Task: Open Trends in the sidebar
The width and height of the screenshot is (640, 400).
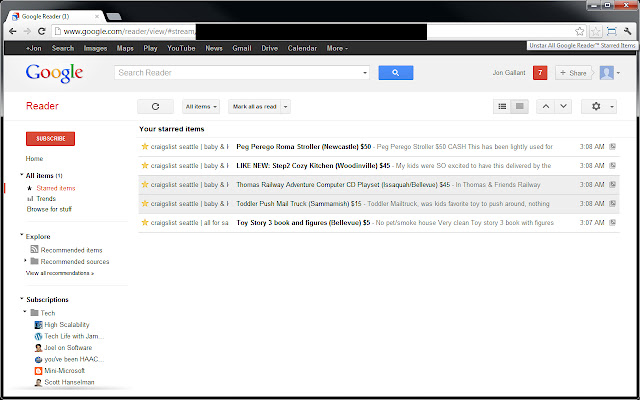Action: click(x=46, y=199)
